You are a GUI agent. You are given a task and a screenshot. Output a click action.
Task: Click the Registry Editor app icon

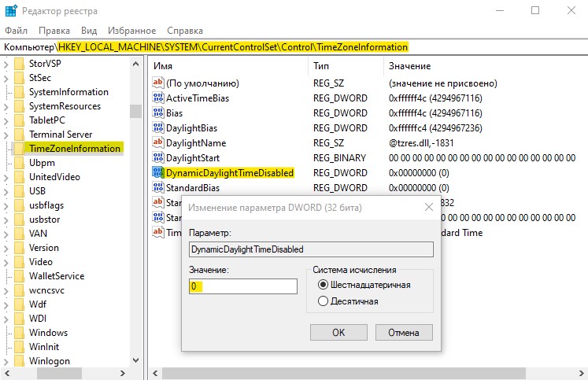coord(11,10)
